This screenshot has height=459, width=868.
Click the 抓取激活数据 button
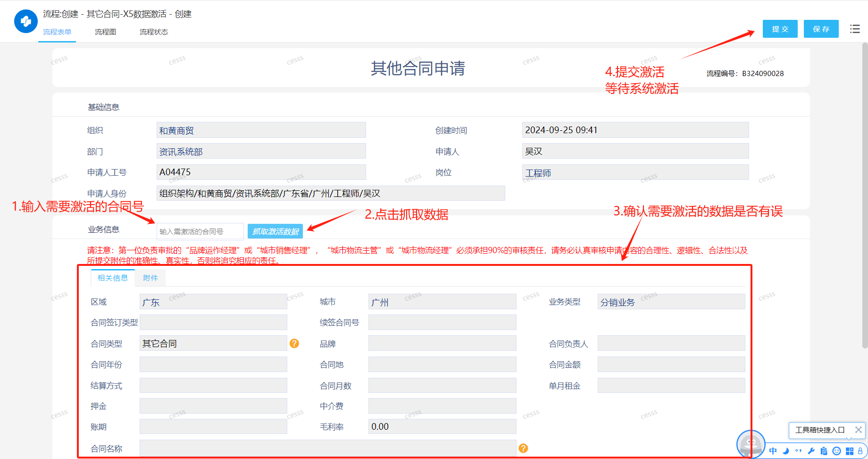pyautogui.click(x=275, y=231)
